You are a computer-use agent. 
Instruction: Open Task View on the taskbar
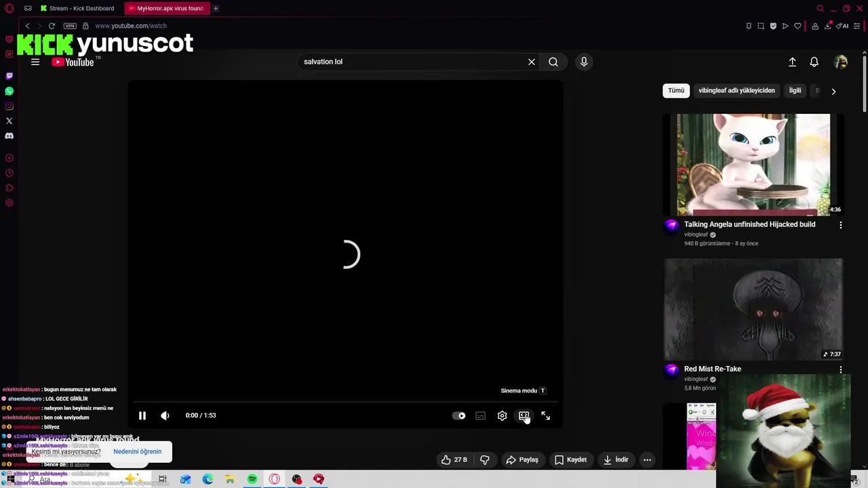coord(163,479)
